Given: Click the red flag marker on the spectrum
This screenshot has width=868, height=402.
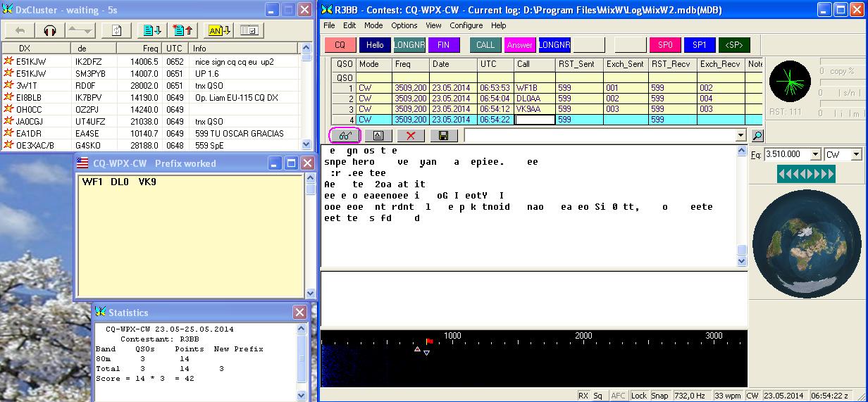Looking at the screenshot, I should coord(430,341).
